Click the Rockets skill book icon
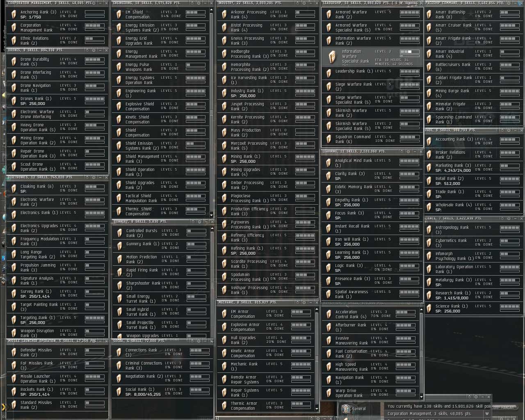Image resolution: width=525 pixels, height=420 pixels. (14, 392)
